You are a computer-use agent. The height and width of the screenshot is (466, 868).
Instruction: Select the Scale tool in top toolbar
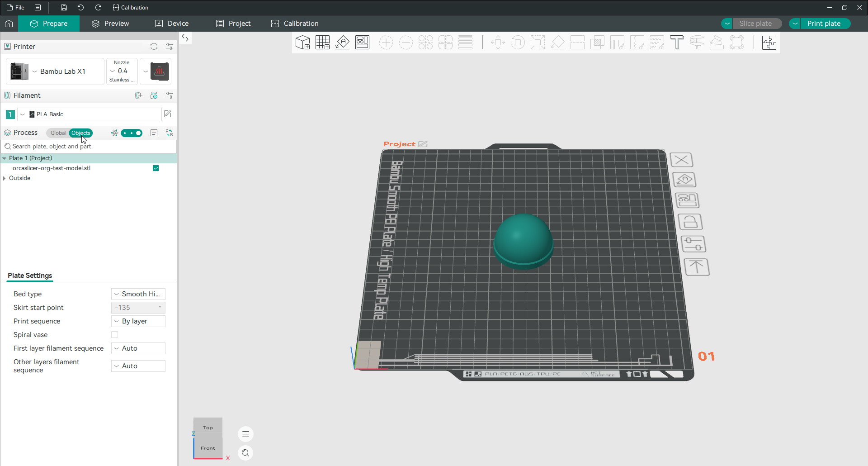tap(538, 43)
